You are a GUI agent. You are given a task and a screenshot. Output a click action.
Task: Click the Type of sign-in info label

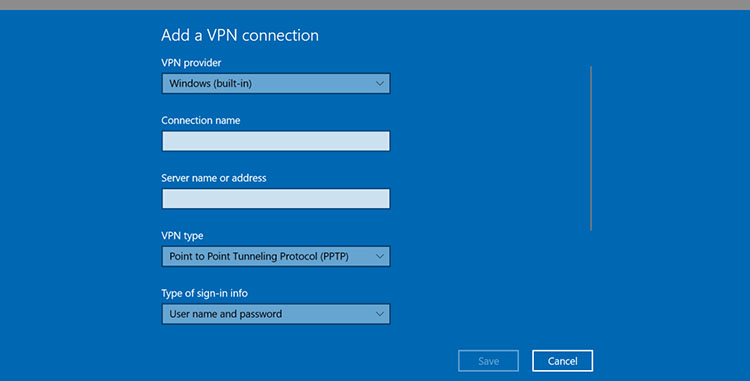[204, 293]
